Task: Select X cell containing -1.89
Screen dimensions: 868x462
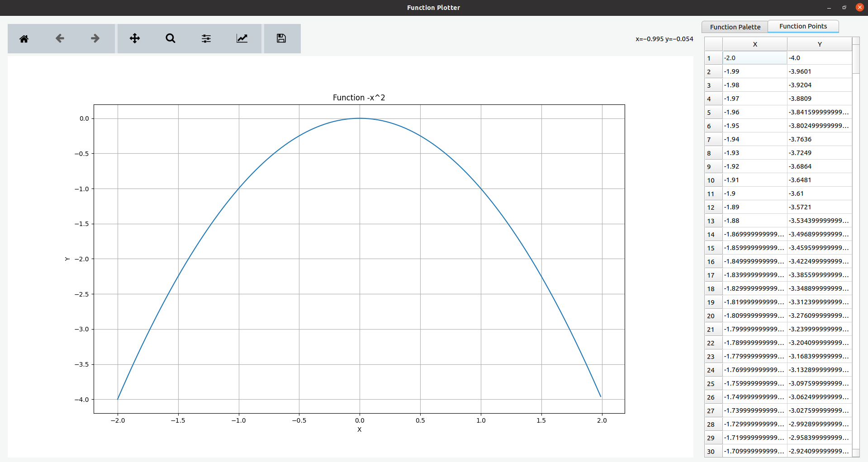Action: point(755,207)
